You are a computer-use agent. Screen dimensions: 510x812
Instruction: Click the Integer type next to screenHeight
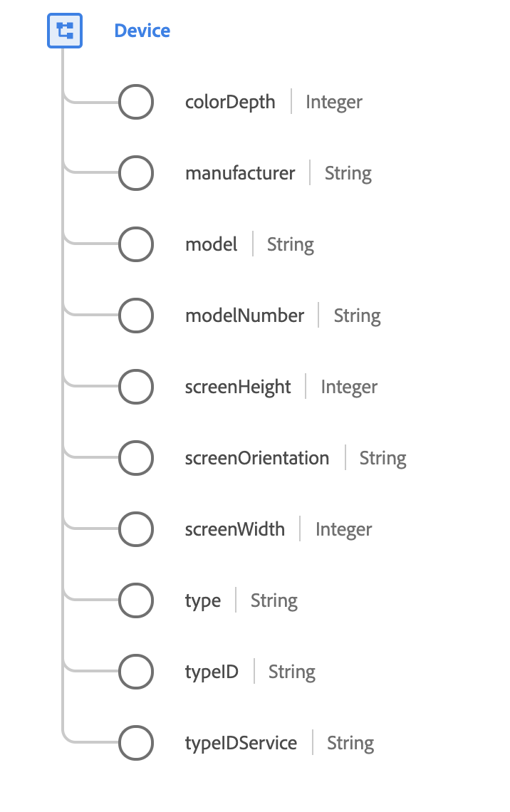[x=349, y=387]
